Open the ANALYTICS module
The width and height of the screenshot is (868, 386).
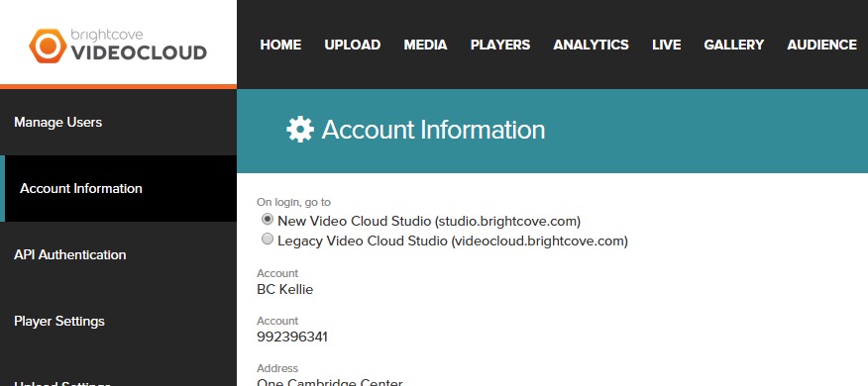tap(592, 45)
